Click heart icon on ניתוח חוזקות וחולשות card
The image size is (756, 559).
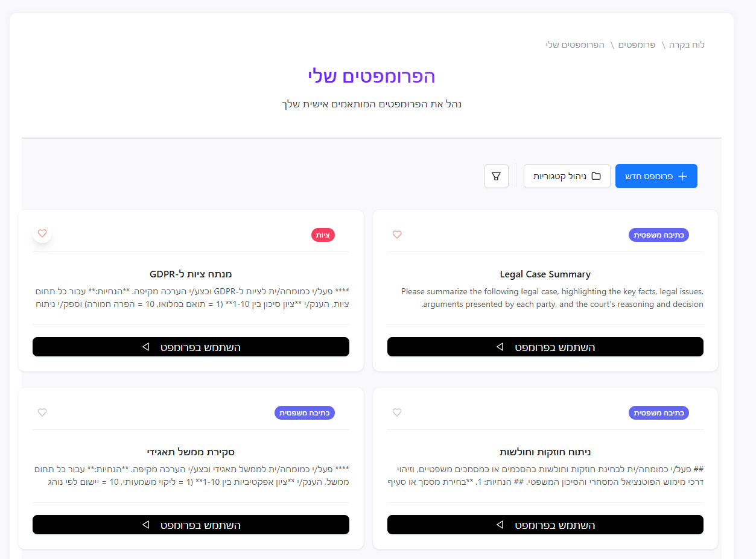[397, 412]
